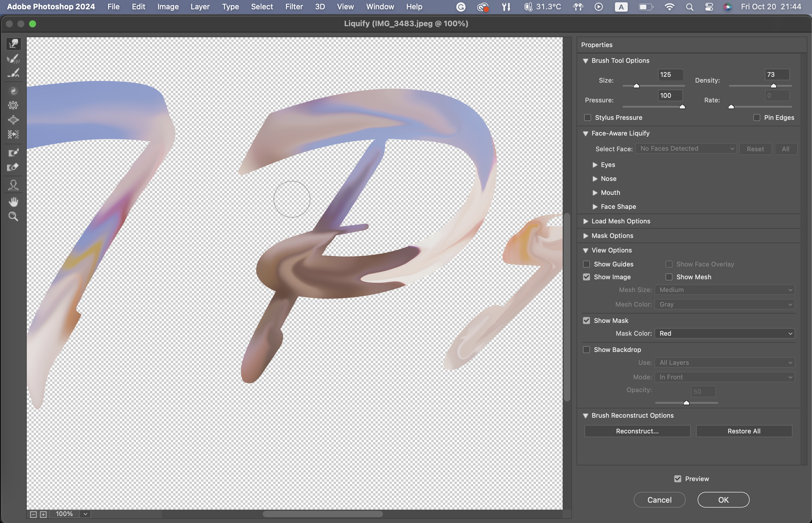The width and height of the screenshot is (812, 523).
Task: Uncheck the Show Mask checkbox
Action: [x=586, y=321]
